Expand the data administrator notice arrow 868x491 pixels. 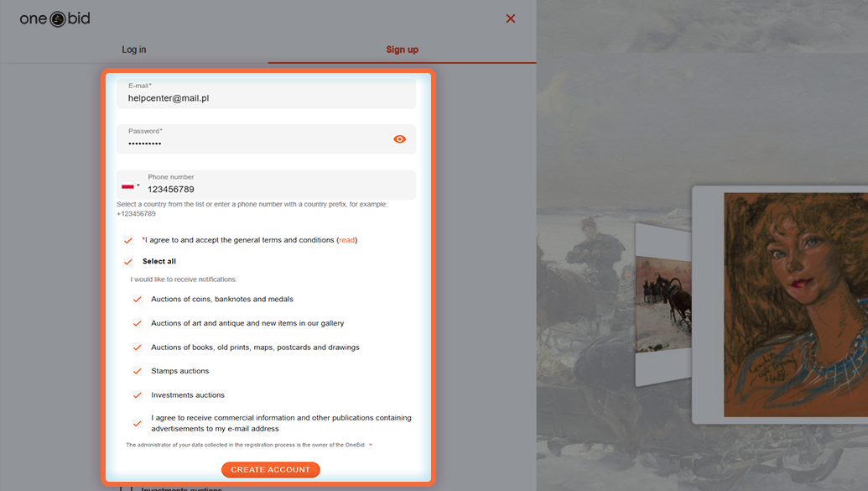pyautogui.click(x=371, y=445)
